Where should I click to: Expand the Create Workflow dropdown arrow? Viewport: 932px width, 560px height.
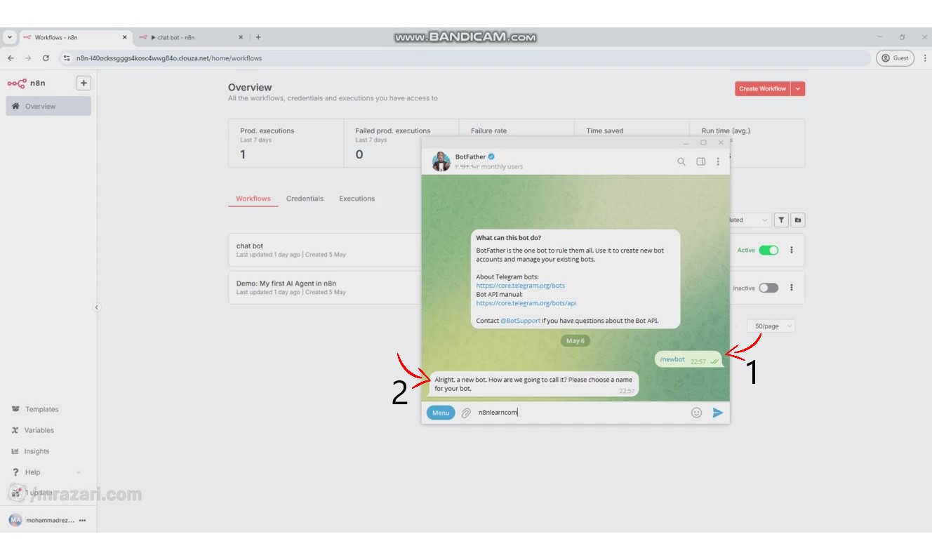coord(798,89)
